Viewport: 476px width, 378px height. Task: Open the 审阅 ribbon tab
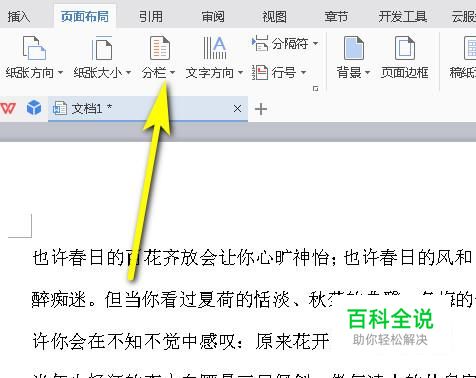pyautogui.click(x=213, y=17)
